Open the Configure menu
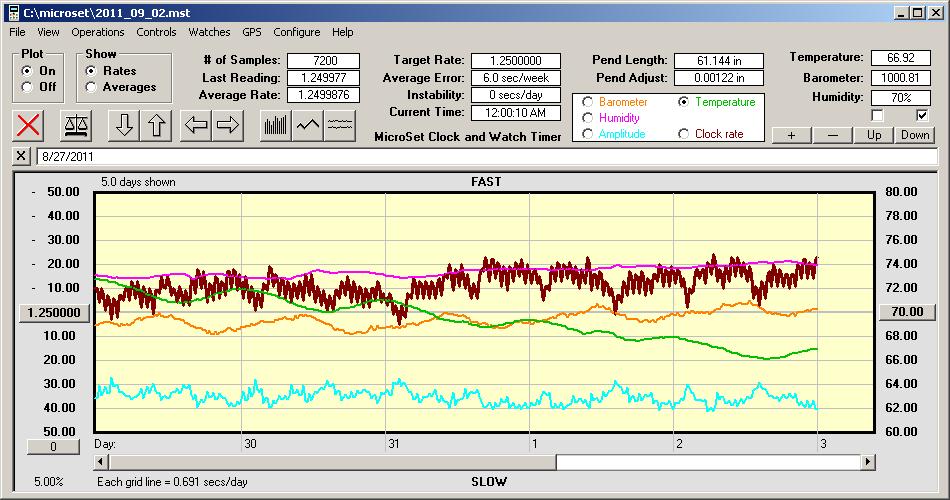 point(296,32)
